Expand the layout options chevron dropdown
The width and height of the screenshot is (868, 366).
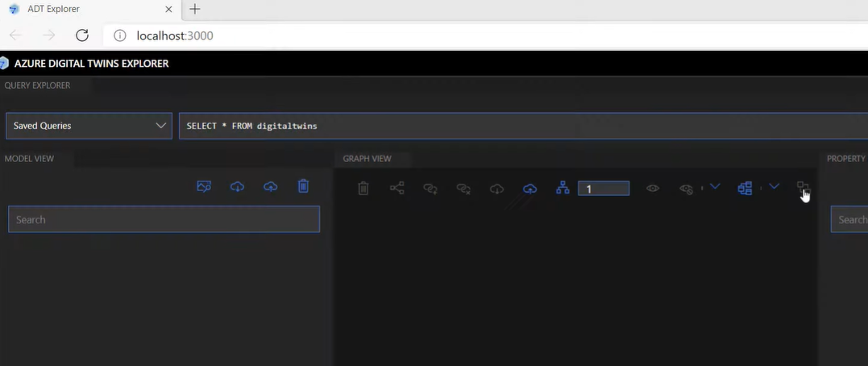pos(774,186)
